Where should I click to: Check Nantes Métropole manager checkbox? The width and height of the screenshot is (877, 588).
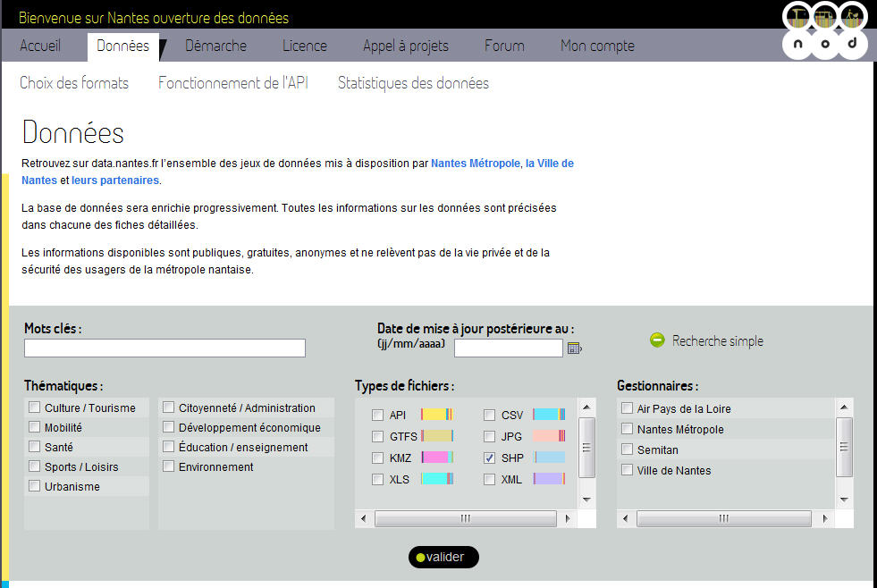(627, 429)
